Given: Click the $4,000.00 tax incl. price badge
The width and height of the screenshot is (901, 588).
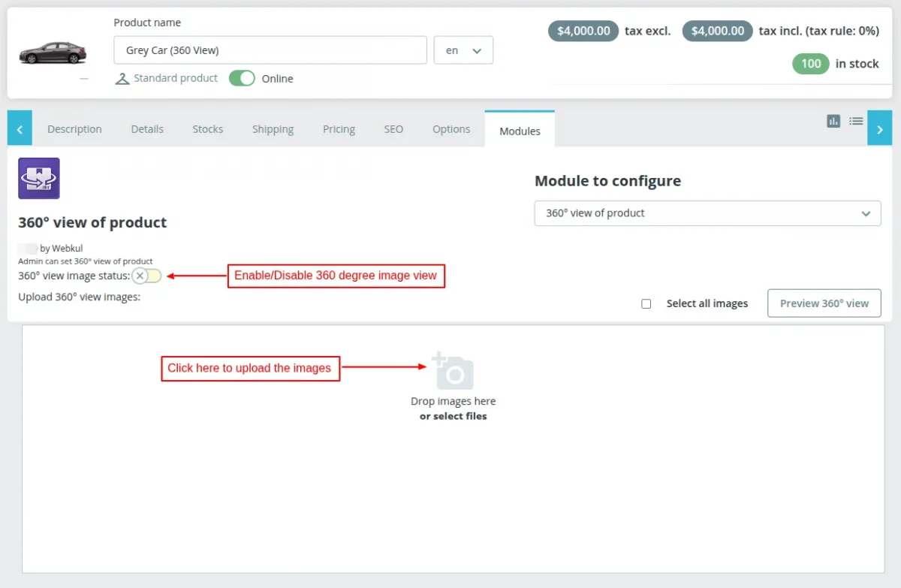Looking at the screenshot, I should pos(718,31).
